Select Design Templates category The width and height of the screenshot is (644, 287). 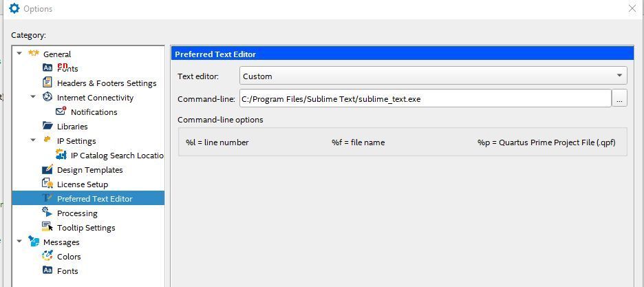click(x=90, y=170)
